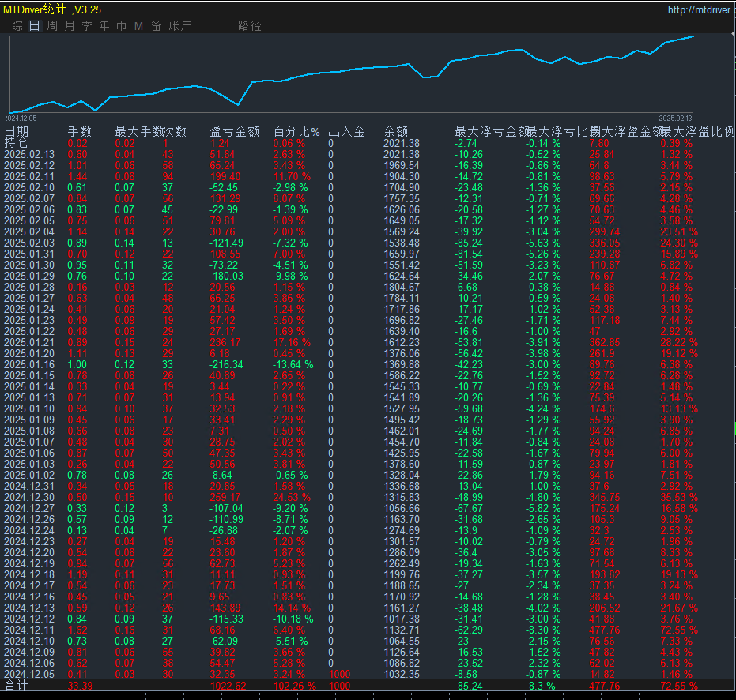Click the 2025.02.03 date cell
Image resolution: width=736 pixels, height=700 pixels.
(29, 243)
